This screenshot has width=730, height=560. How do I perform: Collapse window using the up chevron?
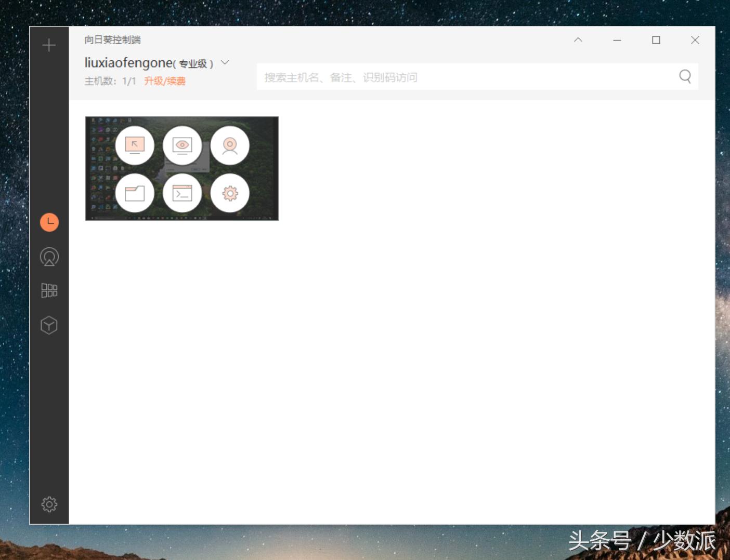[578, 40]
